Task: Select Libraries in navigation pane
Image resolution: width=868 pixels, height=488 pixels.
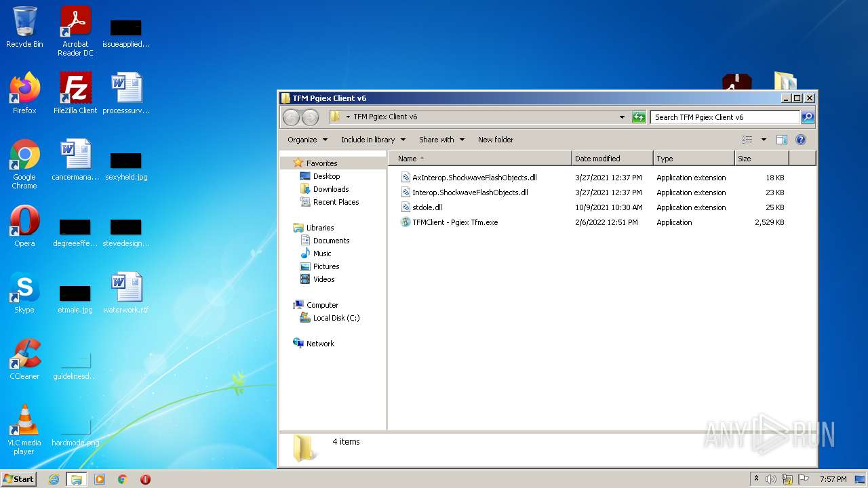Action: [x=320, y=228]
